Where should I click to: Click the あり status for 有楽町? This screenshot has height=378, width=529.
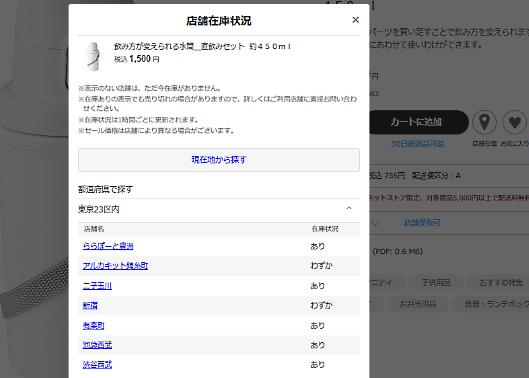coord(317,325)
